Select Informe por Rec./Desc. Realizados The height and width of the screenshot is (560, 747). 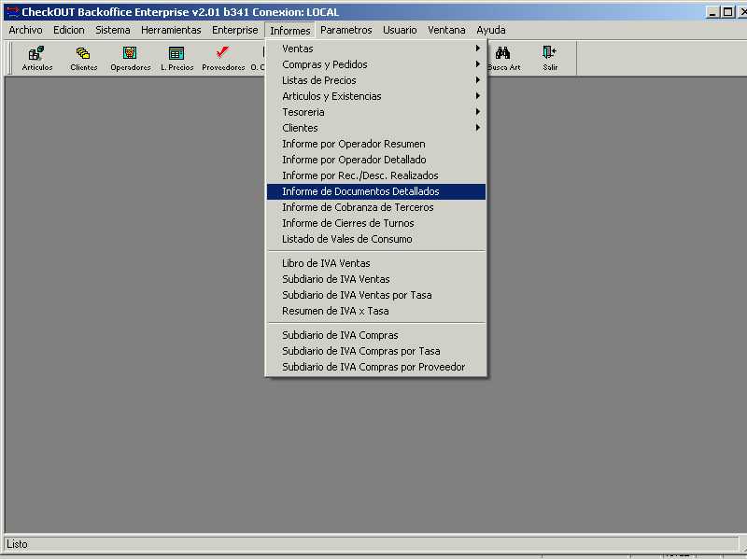[376, 175]
